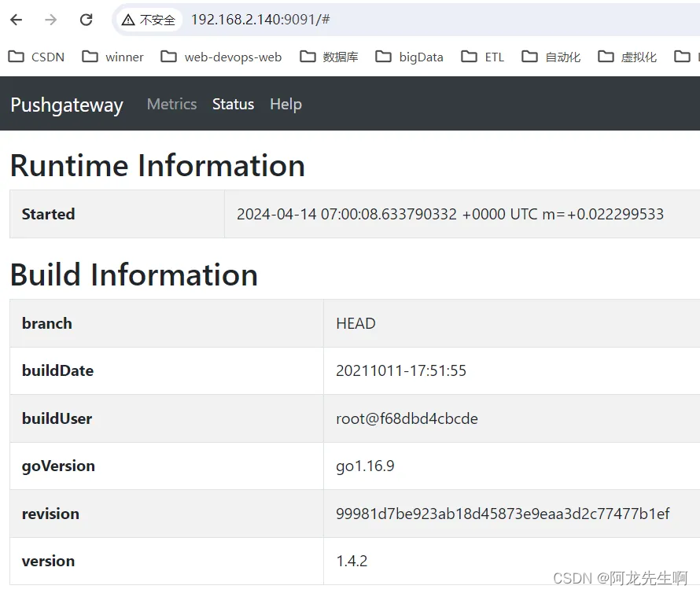Click the Pushgateway brand link
700x593 pixels.
pyautogui.click(x=67, y=105)
